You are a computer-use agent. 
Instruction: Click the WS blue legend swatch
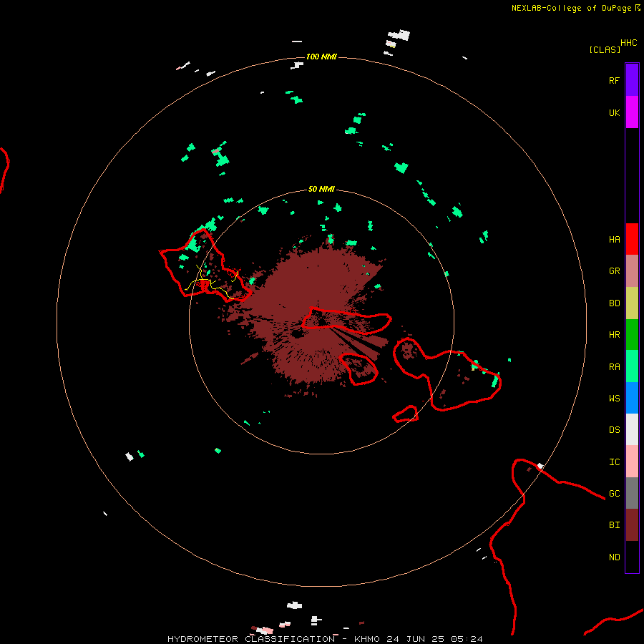pos(632,398)
